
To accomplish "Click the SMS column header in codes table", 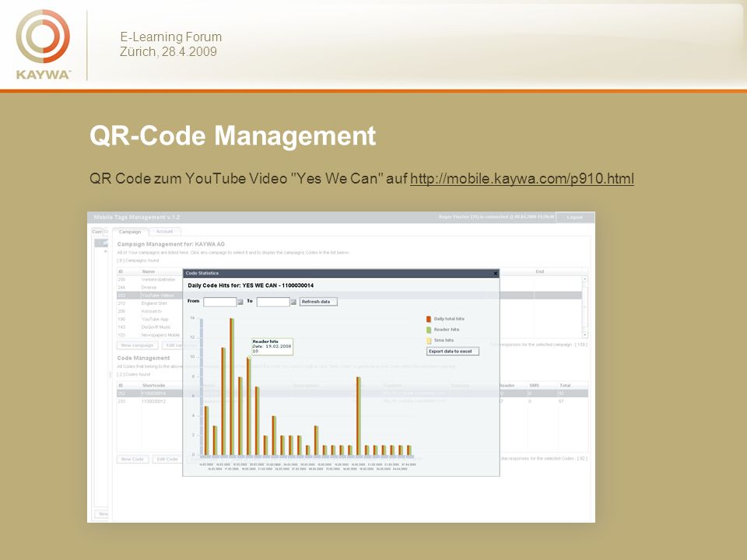I will tap(534, 385).
